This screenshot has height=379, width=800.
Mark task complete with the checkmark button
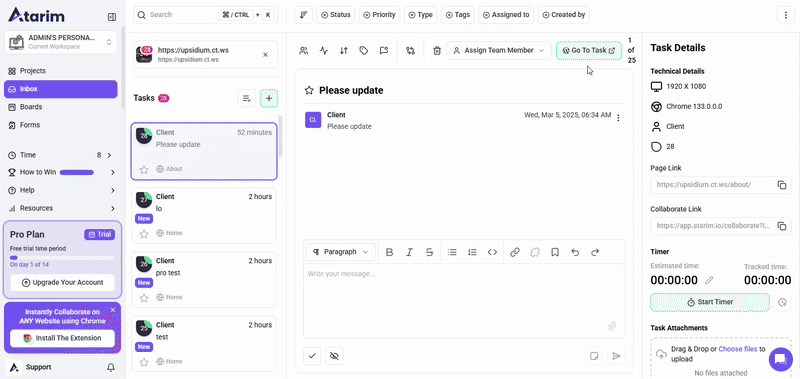312,356
